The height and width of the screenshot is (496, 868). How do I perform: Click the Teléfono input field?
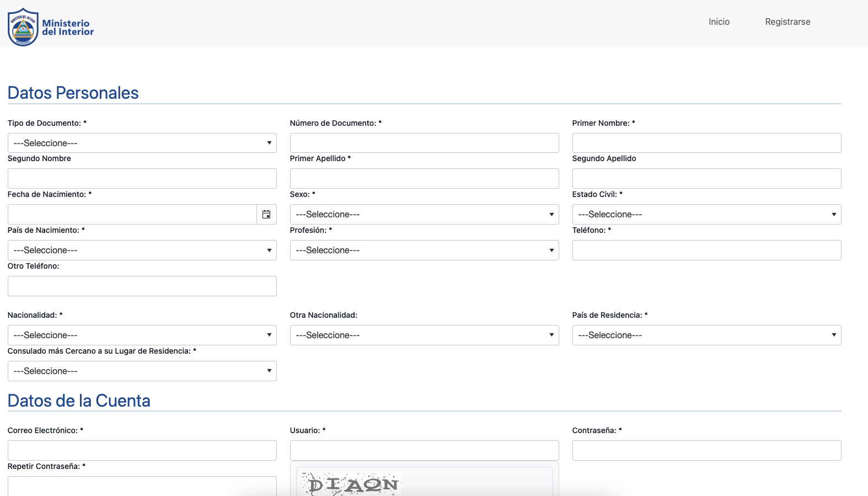pos(707,250)
